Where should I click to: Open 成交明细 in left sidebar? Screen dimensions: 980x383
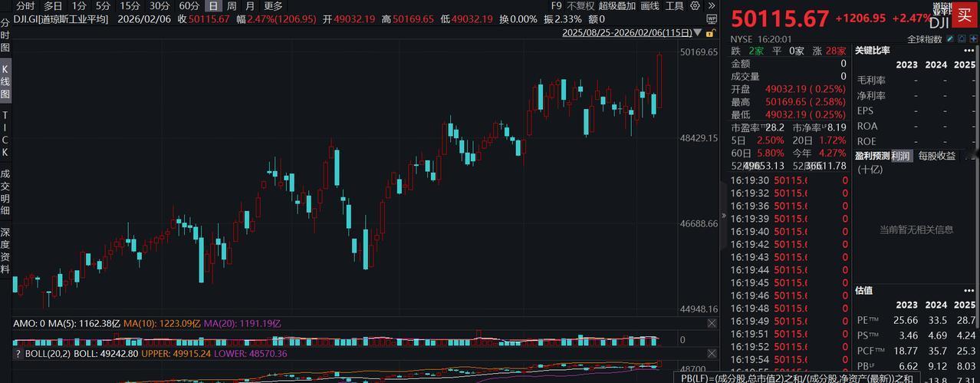click(5, 192)
